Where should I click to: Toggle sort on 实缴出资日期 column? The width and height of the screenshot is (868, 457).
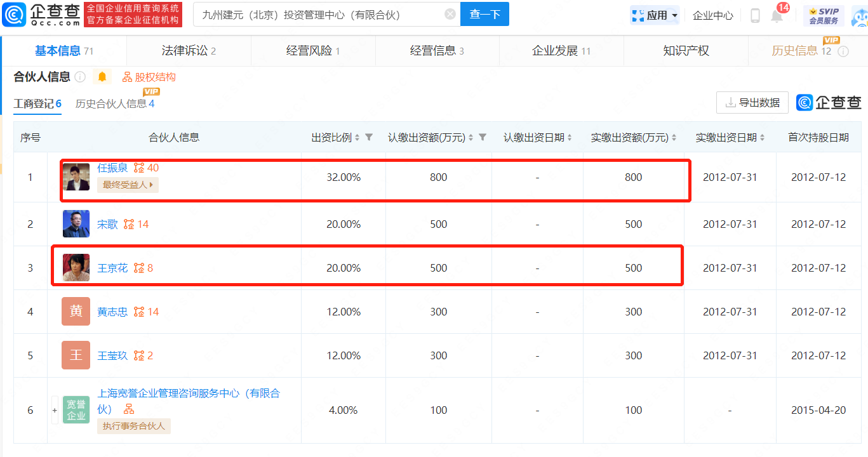[762, 138]
